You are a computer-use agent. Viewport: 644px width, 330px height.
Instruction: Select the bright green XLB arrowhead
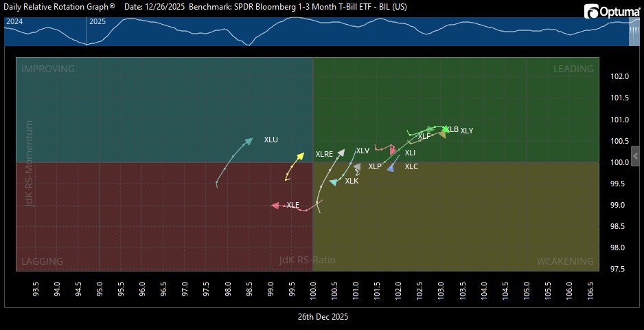click(x=445, y=129)
